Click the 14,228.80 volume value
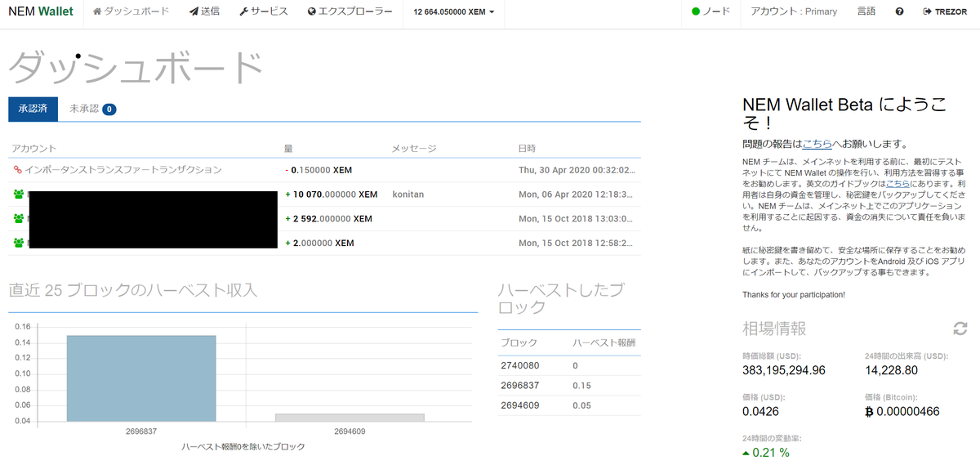This screenshot has width=980, height=474. point(891,370)
